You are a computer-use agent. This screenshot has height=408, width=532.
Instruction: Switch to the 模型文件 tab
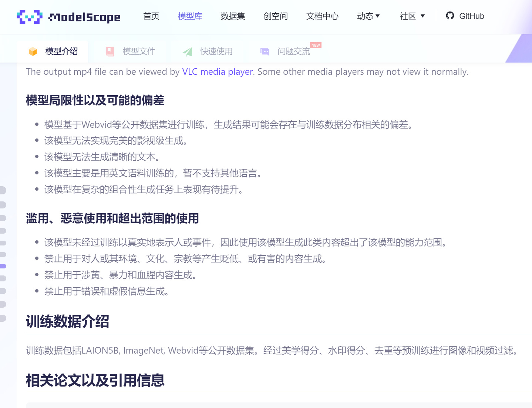tap(139, 51)
